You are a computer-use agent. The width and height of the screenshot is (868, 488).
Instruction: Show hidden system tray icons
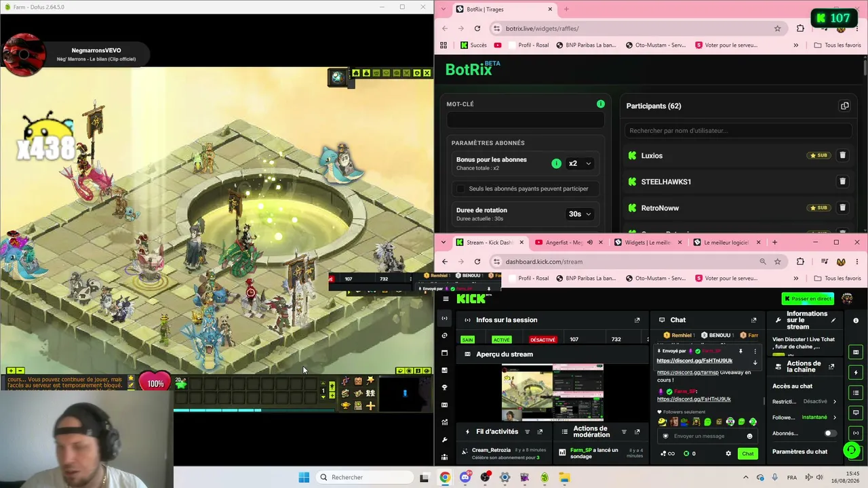(746, 477)
